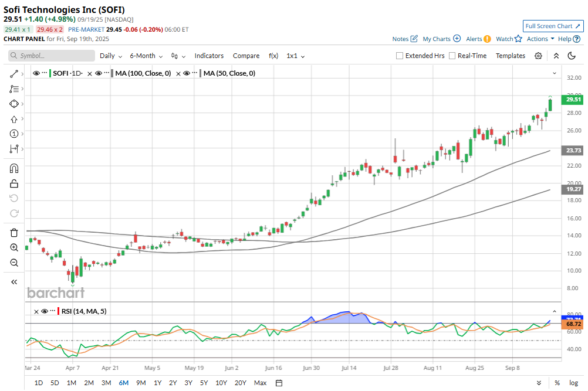
Task: Select the 20Y time range
Action: [241, 383]
